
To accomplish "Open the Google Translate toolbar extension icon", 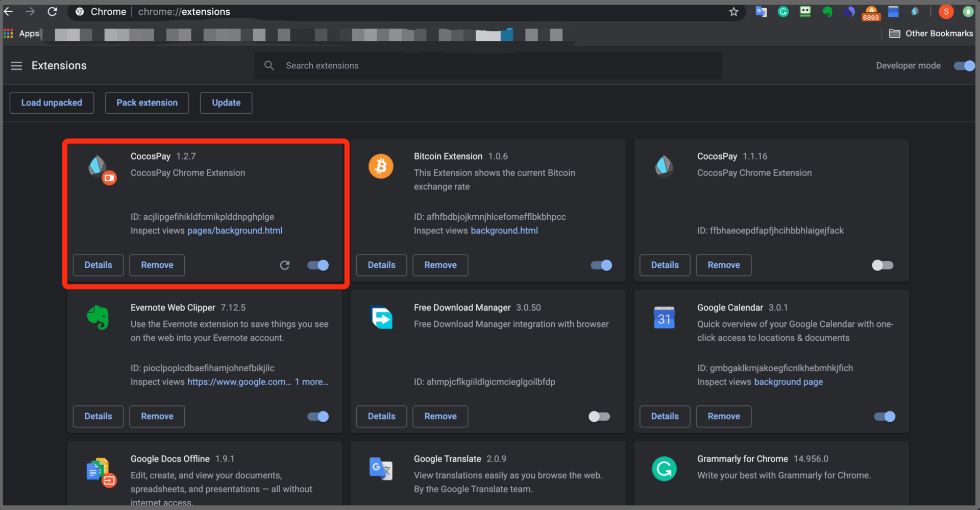I will tap(761, 11).
